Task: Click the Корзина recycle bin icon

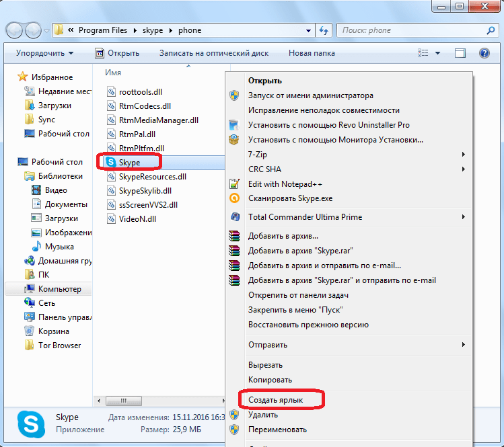Action: click(x=29, y=331)
